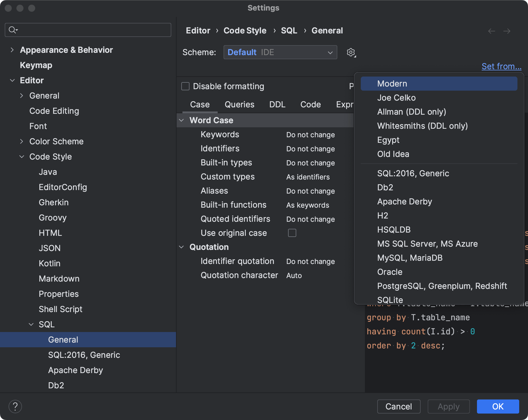
Task: Click the back navigation arrow
Action: click(491, 31)
